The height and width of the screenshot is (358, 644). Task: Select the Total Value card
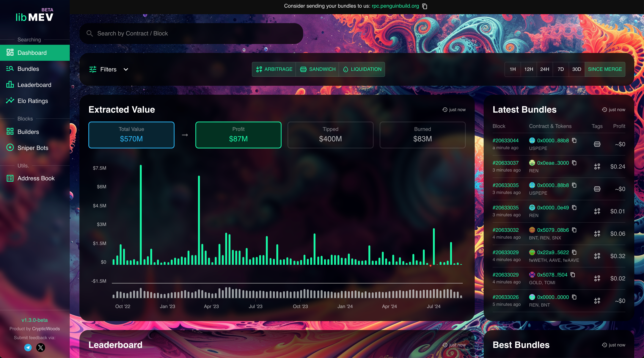(x=131, y=135)
